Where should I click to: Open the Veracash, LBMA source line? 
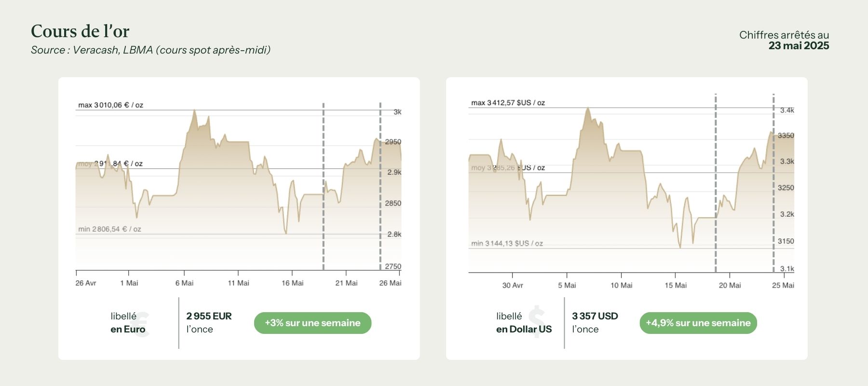[150, 50]
